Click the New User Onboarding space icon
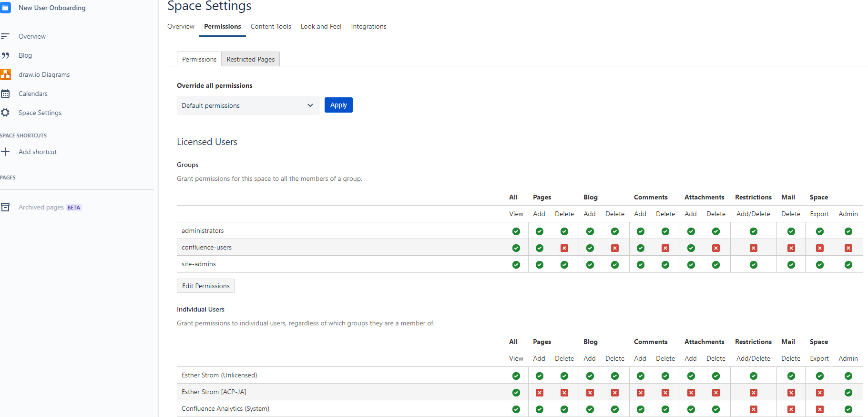This screenshot has width=868, height=417. (x=5, y=8)
